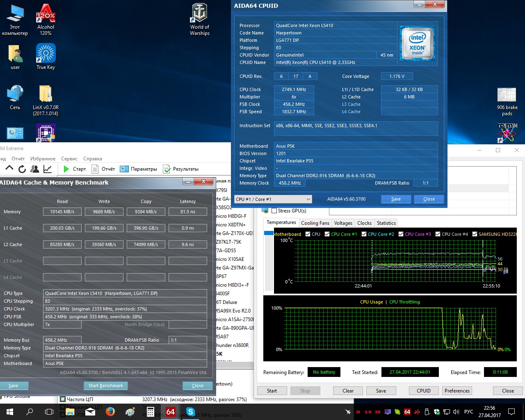
Task: Click the L2 Cache Copy value 74099 MB/s
Action: point(146,244)
